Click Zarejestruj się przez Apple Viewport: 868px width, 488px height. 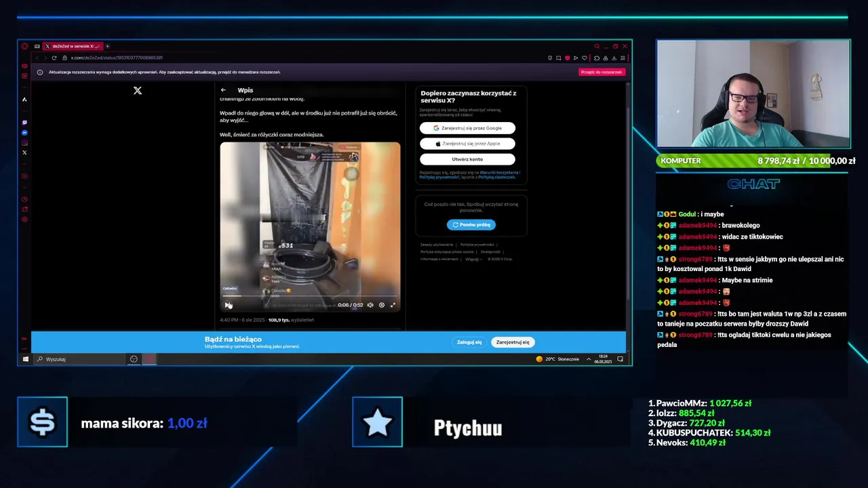[467, 144]
